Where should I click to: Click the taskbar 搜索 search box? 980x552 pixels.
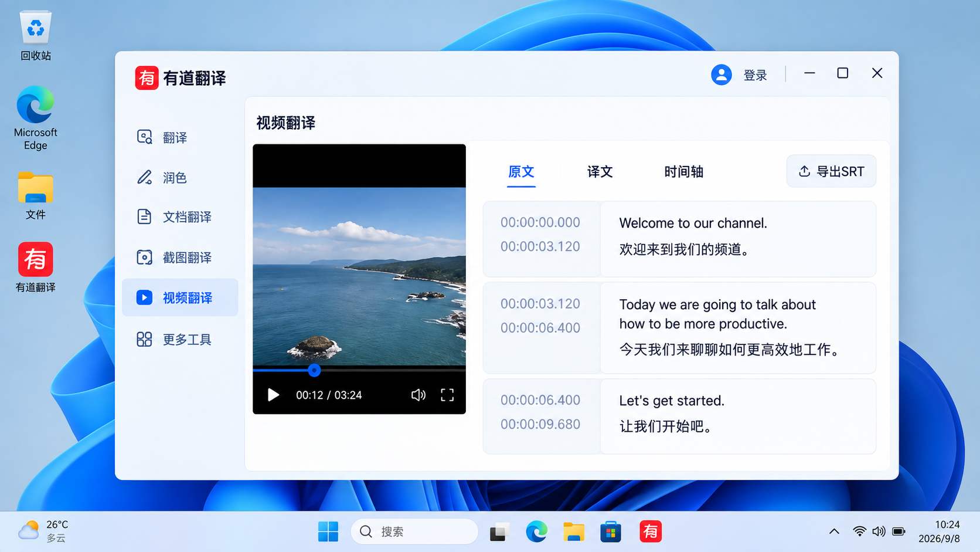[x=414, y=531]
